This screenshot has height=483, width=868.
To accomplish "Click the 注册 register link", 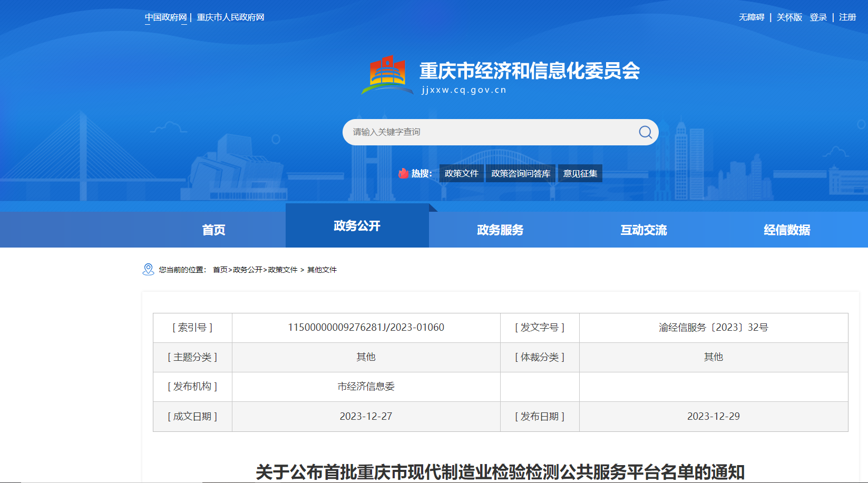I will [847, 17].
